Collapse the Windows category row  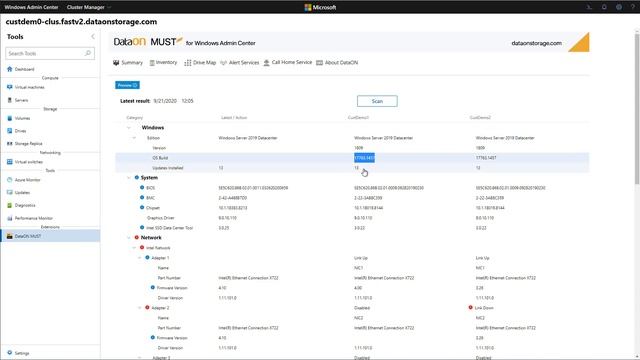click(x=129, y=128)
